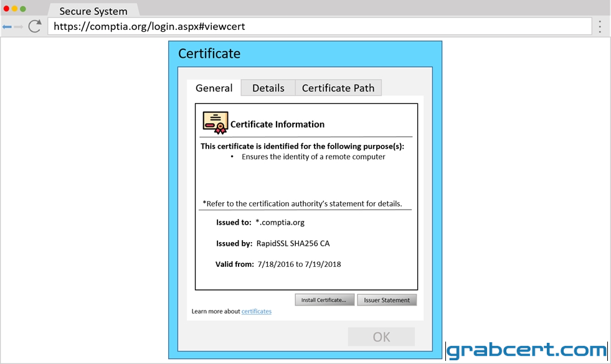Screen dimensions: 611x364
Task: Click the green maximize window dot
Action: click(23, 9)
